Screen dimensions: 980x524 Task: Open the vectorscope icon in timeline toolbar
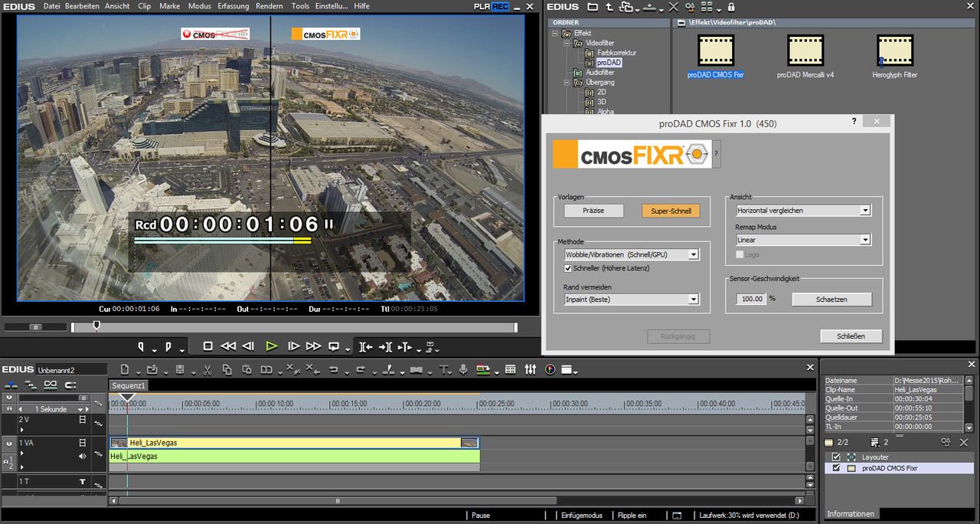coord(550,370)
